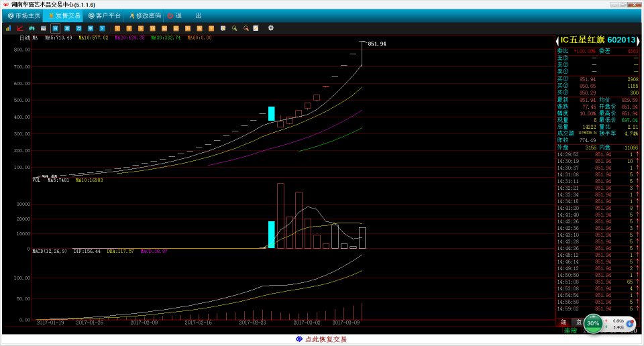This screenshot has height=346, width=644.
Task: Select the orange 5-minute period icon
Action: (x=141, y=28)
